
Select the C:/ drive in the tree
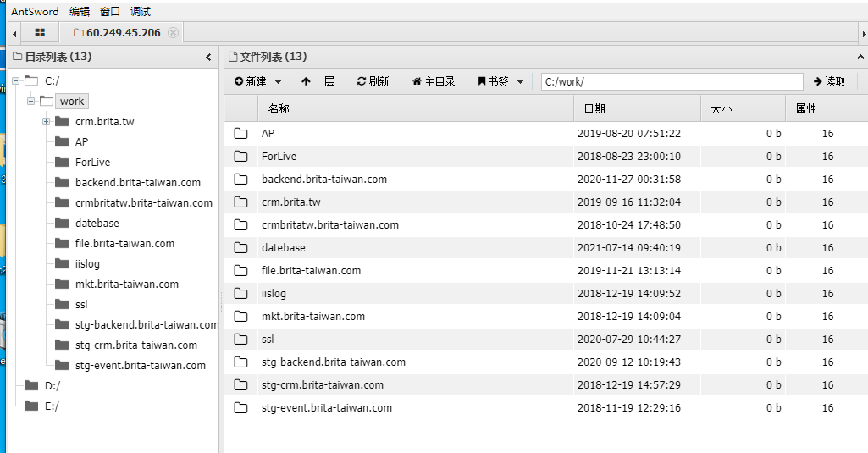52,80
